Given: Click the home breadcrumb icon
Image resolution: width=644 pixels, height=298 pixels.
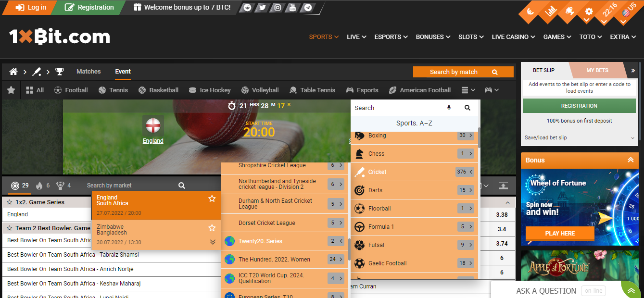Looking at the screenshot, I should click(13, 72).
